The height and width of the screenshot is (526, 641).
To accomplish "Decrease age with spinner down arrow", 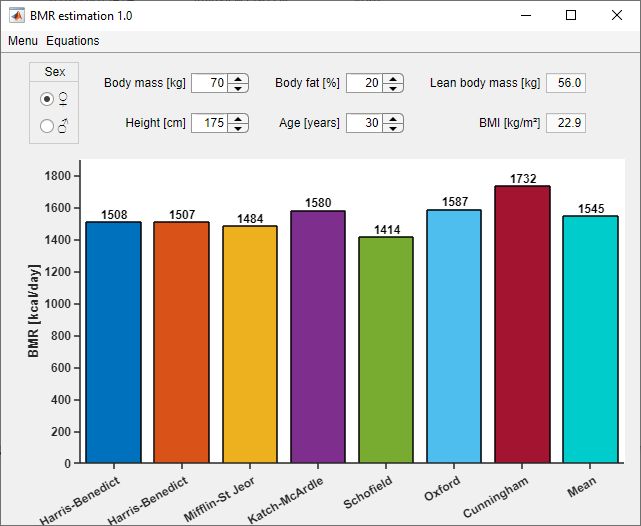I will (394, 128).
